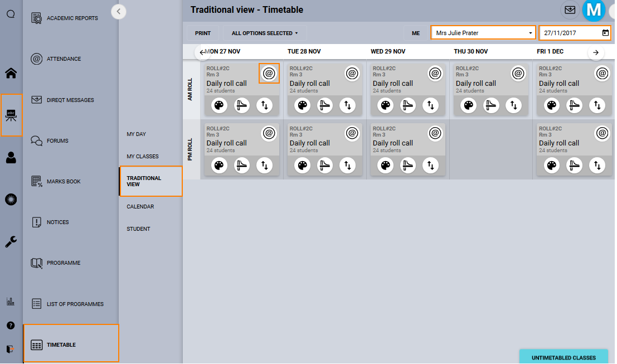The image size is (617, 364).
Task: Click the date field showing 27/11/2017
Action: pos(571,32)
